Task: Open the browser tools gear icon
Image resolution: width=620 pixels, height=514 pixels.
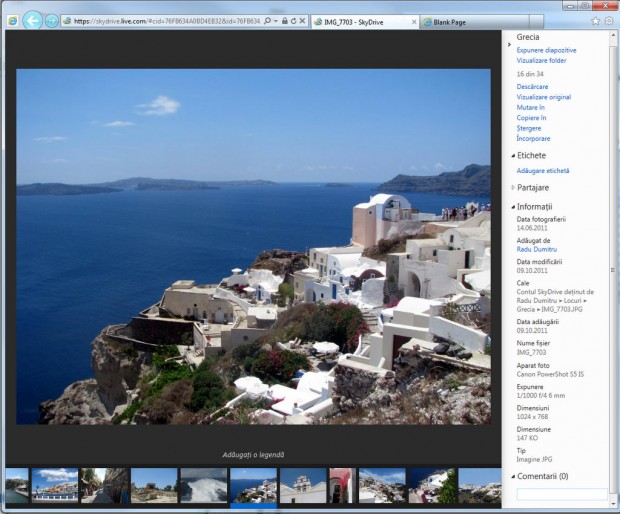Action: click(609, 20)
